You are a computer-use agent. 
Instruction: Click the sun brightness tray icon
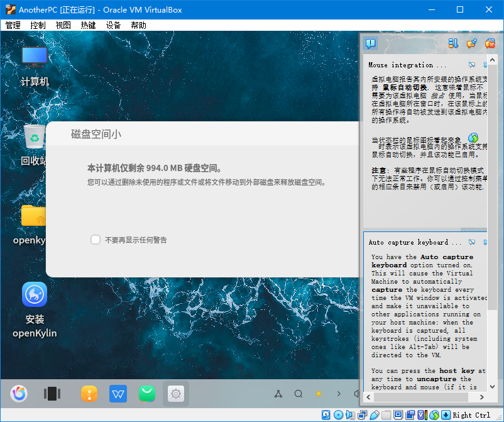point(319,394)
